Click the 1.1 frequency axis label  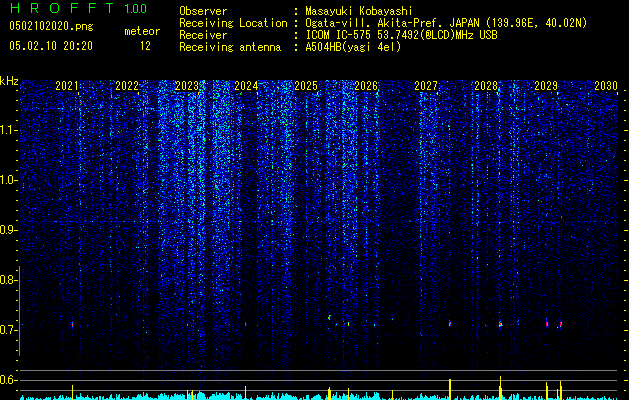coord(9,130)
